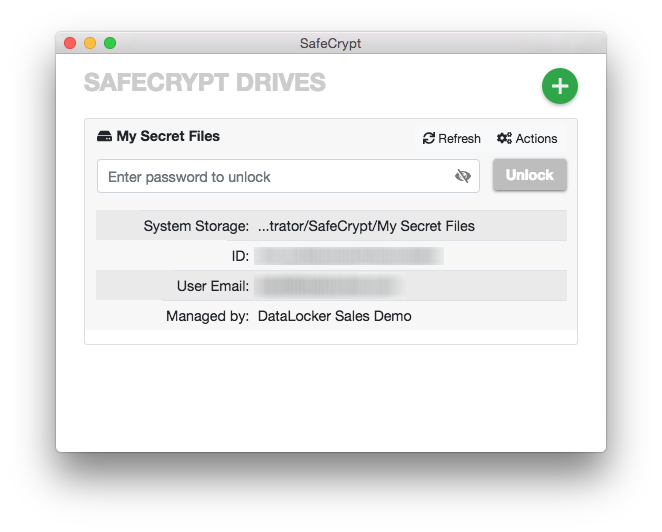Toggle password visibility eye icon

[463, 176]
